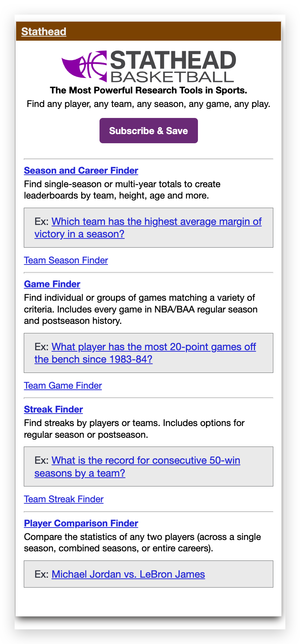Go to Team Streak Finder
The height and width of the screenshot is (644, 300).
coord(64,499)
